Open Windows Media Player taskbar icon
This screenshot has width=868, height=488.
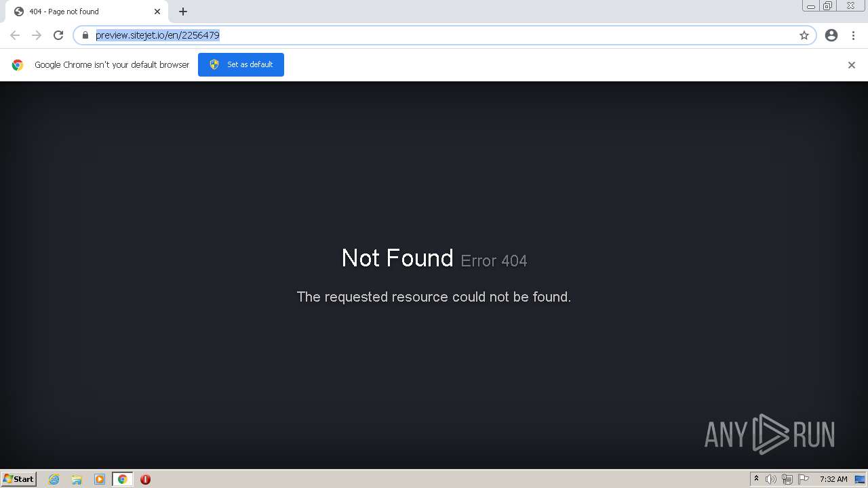[100, 479]
